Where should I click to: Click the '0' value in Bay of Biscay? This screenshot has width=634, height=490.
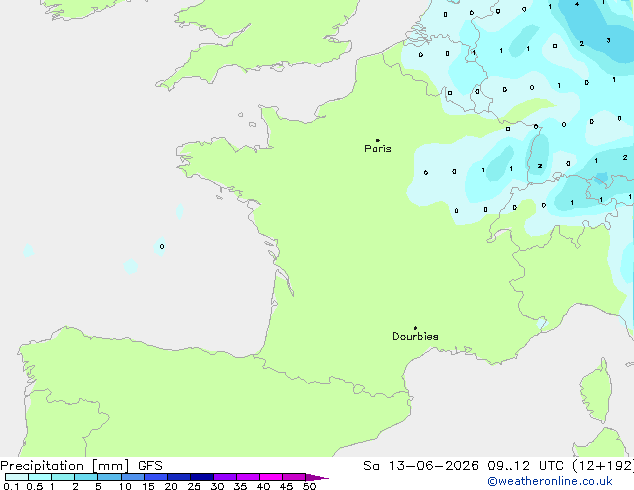click(162, 246)
